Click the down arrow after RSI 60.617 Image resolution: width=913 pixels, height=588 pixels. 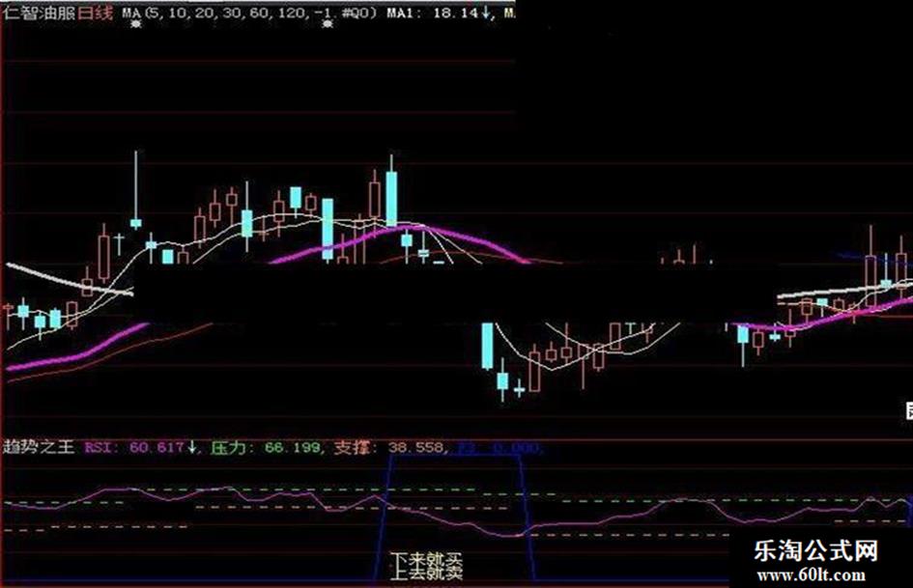(x=192, y=447)
